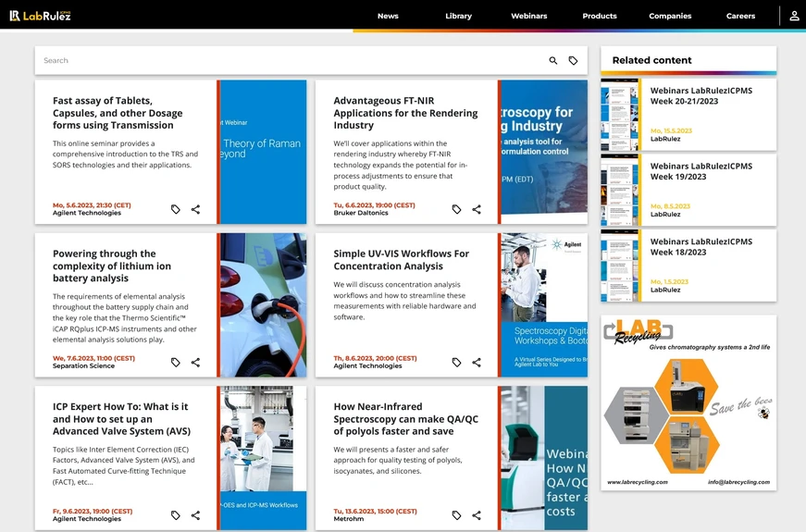Click the Metrohm company name
This screenshot has width=806, height=532.
349,519
